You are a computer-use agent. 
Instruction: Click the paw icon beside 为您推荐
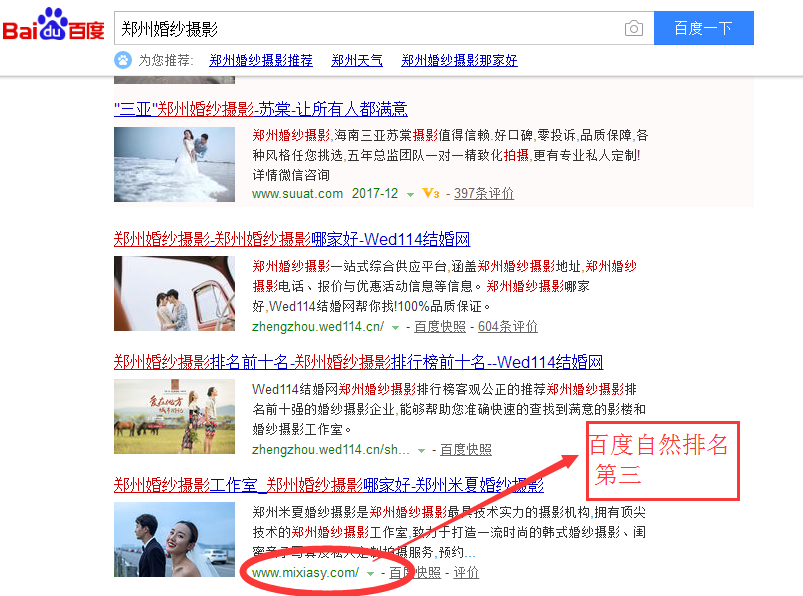pos(123,60)
